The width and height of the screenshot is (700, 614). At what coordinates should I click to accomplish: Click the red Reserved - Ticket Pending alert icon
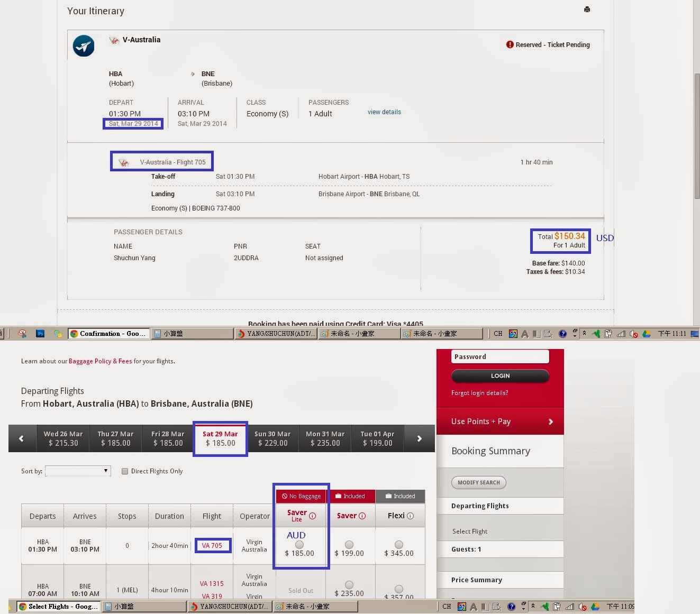tap(510, 44)
